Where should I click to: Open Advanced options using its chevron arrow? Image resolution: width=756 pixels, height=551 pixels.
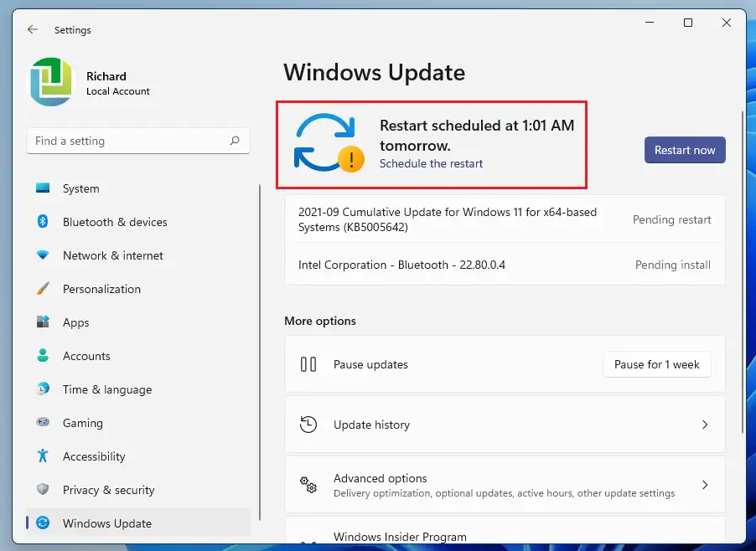pyautogui.click(x=704, y=485)
